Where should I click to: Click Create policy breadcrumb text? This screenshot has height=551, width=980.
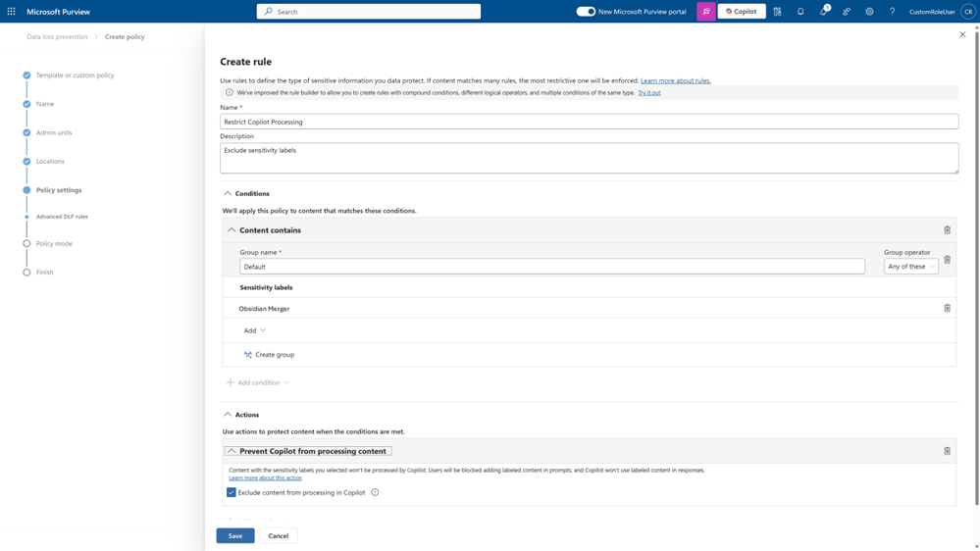125,37
